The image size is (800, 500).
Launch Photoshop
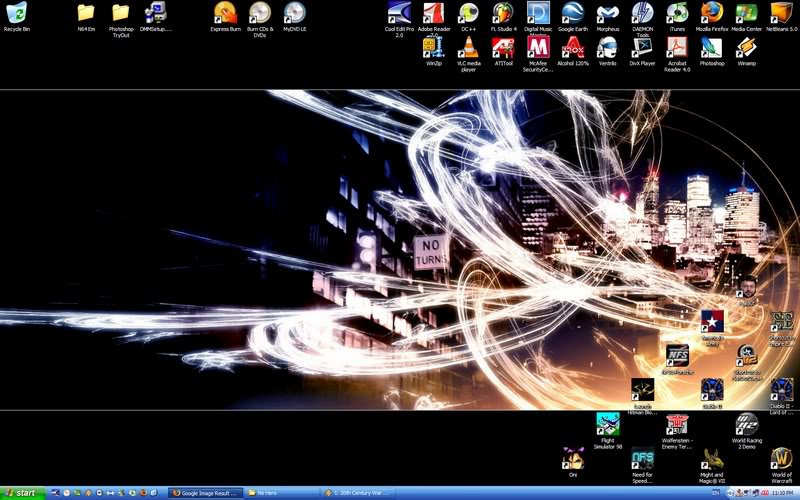coord(712,51)
